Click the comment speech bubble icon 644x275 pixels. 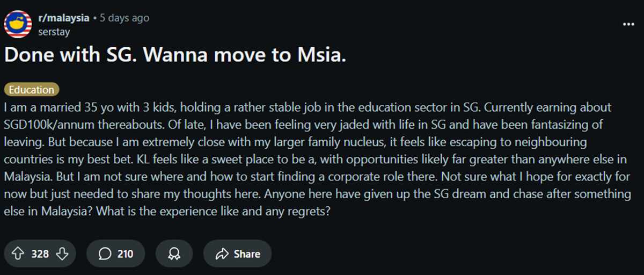click(105, 254)
